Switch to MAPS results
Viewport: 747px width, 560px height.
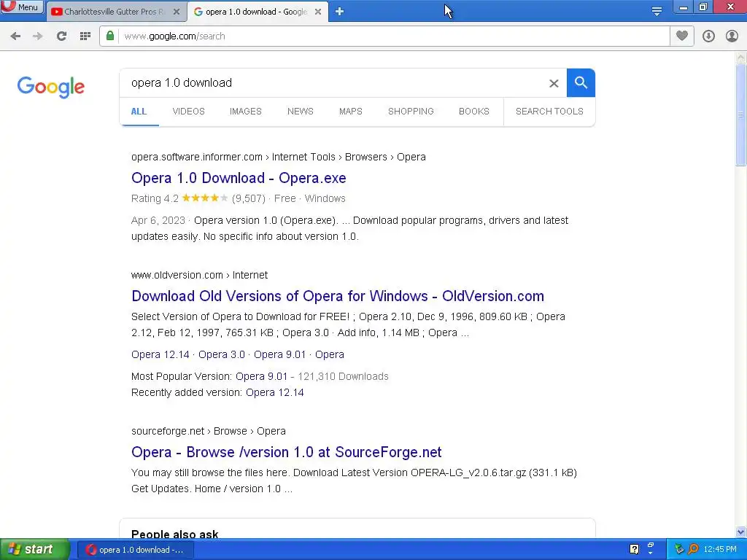[x=351, y=112]
